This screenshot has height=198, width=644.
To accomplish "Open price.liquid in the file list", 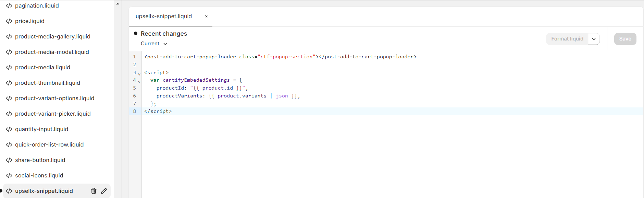I will pyautogui.click(x=30, y=21).
